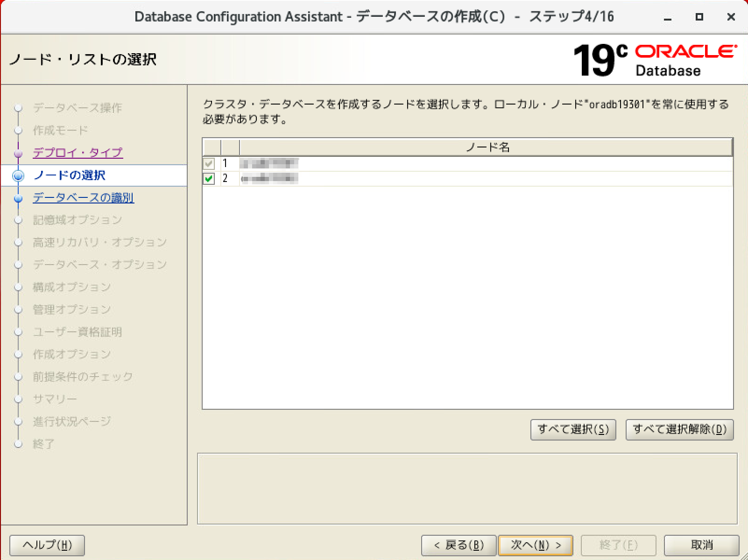Click blurred node name in row 2

269,178
